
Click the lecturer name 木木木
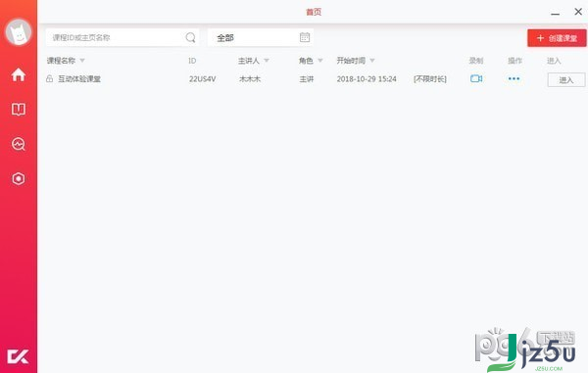(250, 79)
